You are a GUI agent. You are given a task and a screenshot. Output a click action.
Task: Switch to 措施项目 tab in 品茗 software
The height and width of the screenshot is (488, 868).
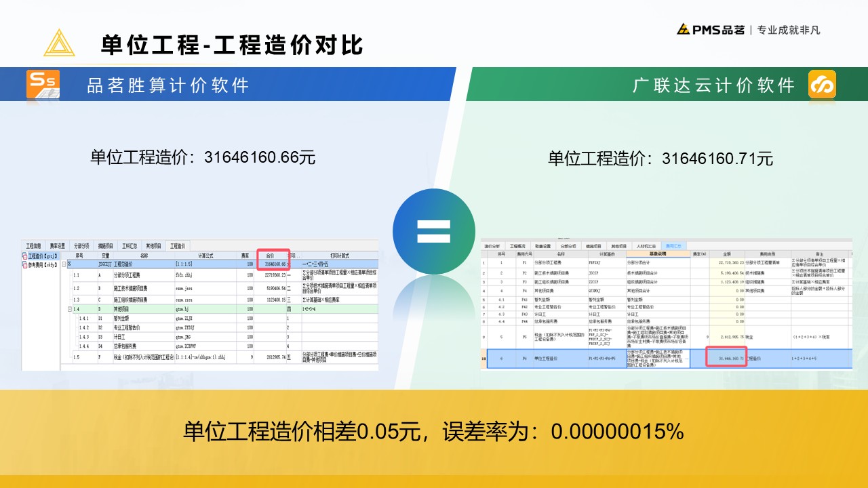pyautogui.click(x=106, y=246)
